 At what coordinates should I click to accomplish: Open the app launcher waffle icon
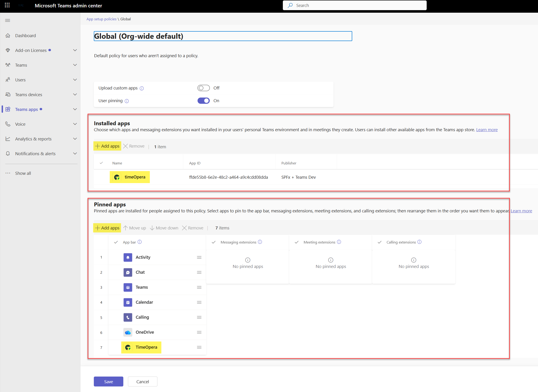(7, 5)
